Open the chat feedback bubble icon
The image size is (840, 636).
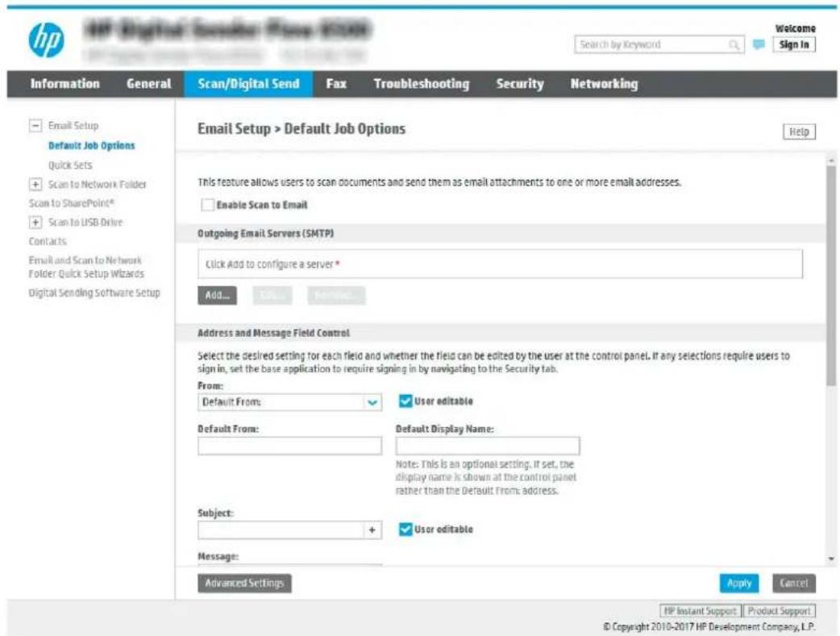point(759,44)
